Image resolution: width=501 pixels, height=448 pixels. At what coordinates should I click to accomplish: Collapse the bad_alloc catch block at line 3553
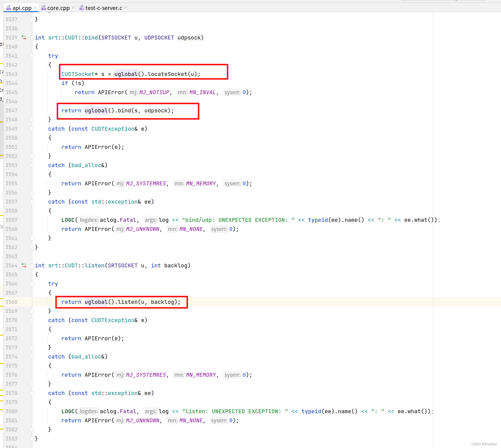(32, 165)
